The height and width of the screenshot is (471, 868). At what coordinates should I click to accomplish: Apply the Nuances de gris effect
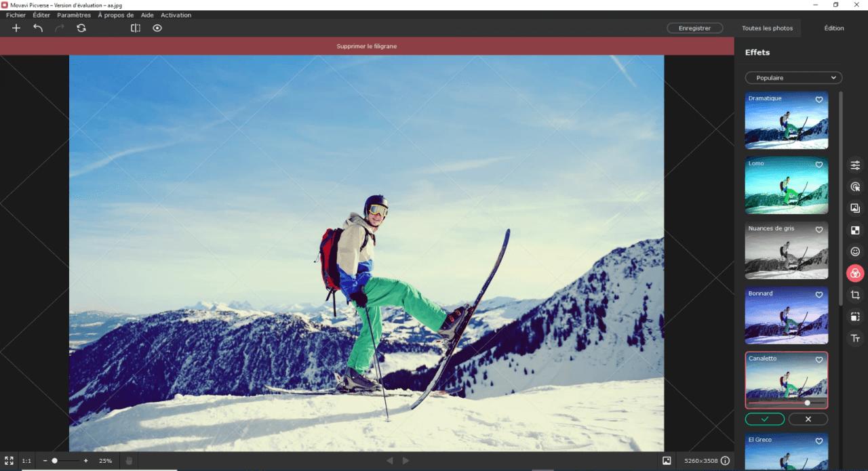pyautogui.click(x=786, y=251)
